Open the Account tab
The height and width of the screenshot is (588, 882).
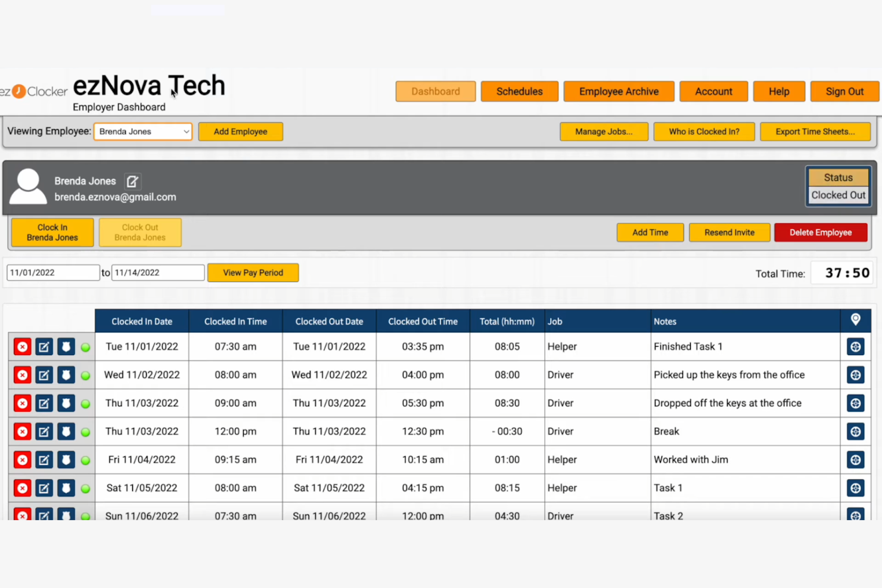coord(714,92)
